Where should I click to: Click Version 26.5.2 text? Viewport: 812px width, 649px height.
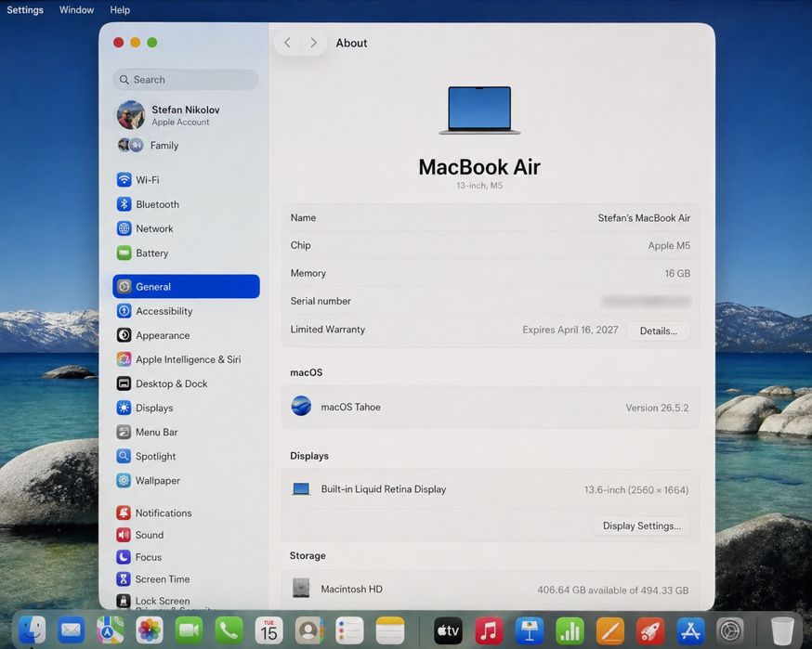[x=657, y=408]
